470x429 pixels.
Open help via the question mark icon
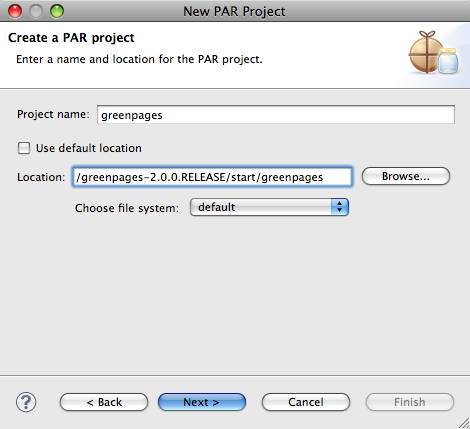pos(26,402)
